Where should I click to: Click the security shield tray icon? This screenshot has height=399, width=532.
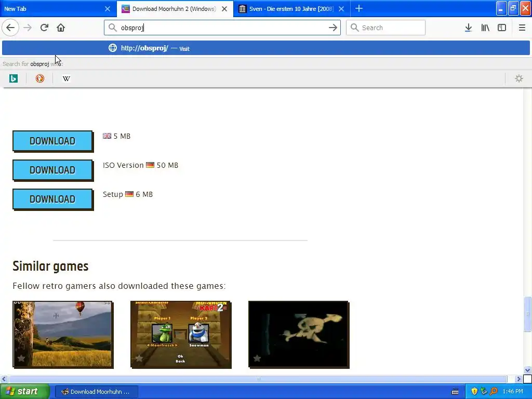(x=474, y=392)
